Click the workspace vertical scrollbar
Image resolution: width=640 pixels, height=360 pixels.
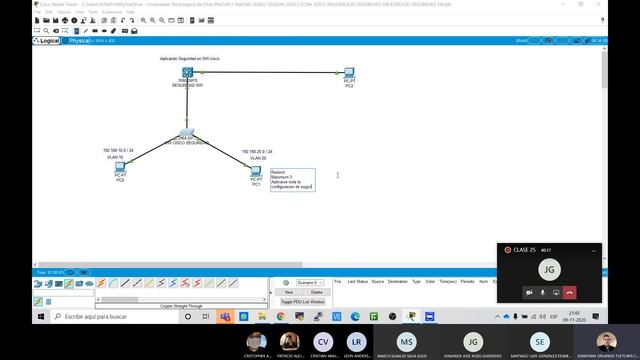tap(604, 69)
